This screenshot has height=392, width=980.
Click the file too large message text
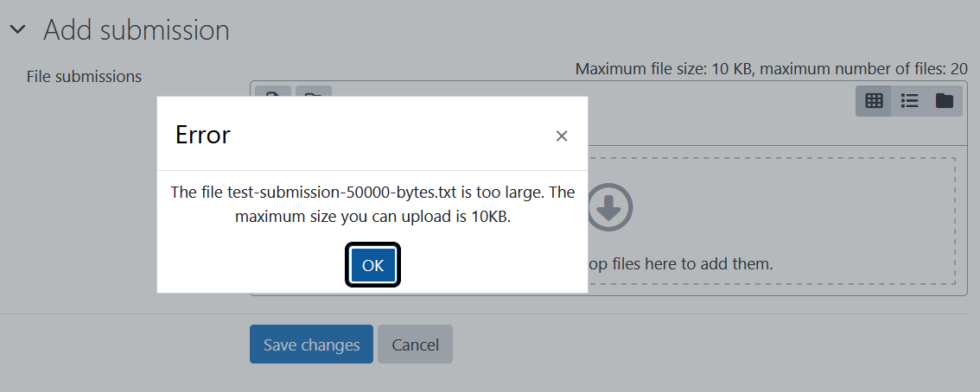click(372, 205)
